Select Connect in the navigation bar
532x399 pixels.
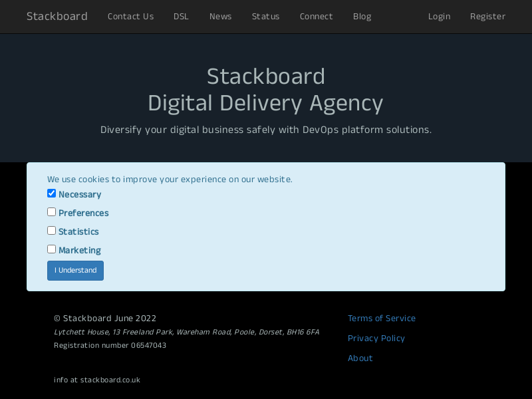coord(316,17)
